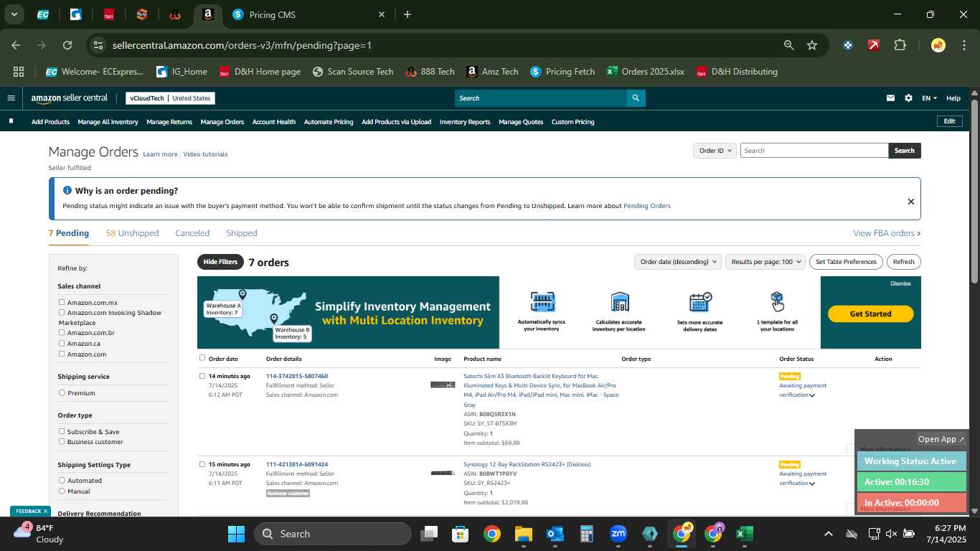The height and width of the screenshot is (551, 980).
Task: Switch to the 58 Unshipped tab
Action: 132,233
